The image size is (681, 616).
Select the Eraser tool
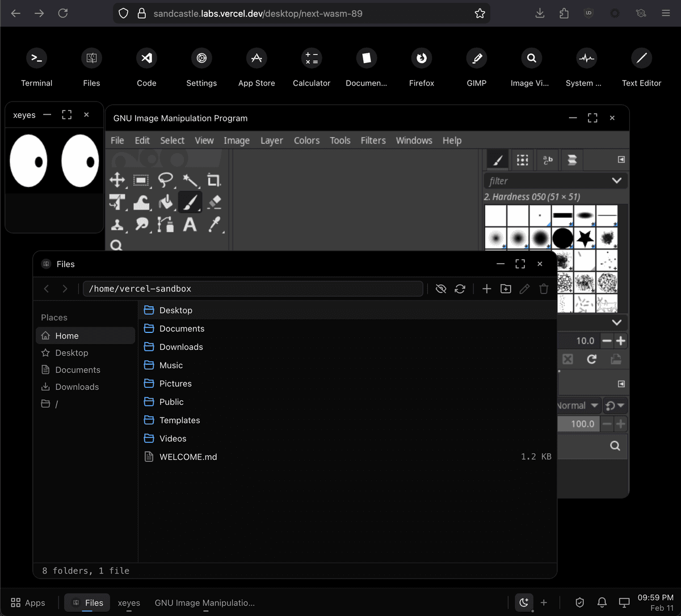[214, 202]
